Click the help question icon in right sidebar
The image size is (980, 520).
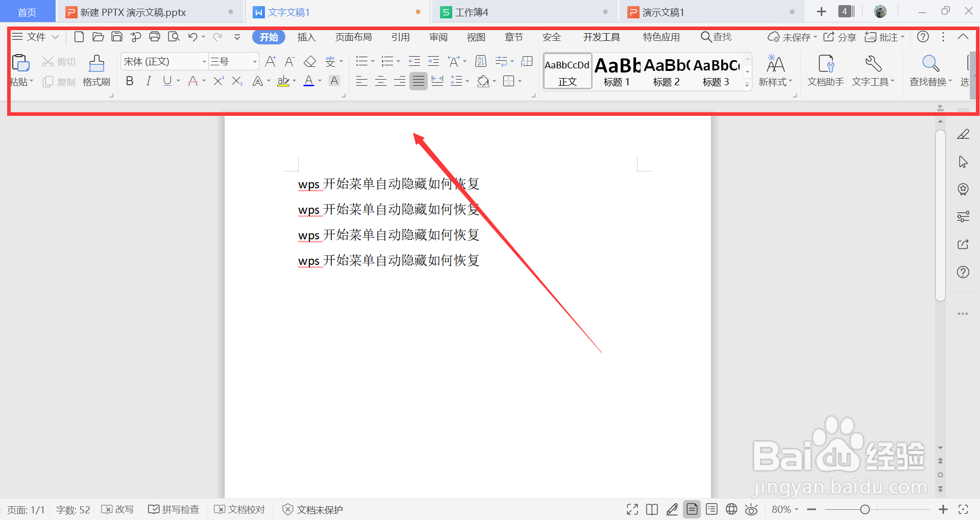click(963, 272)
